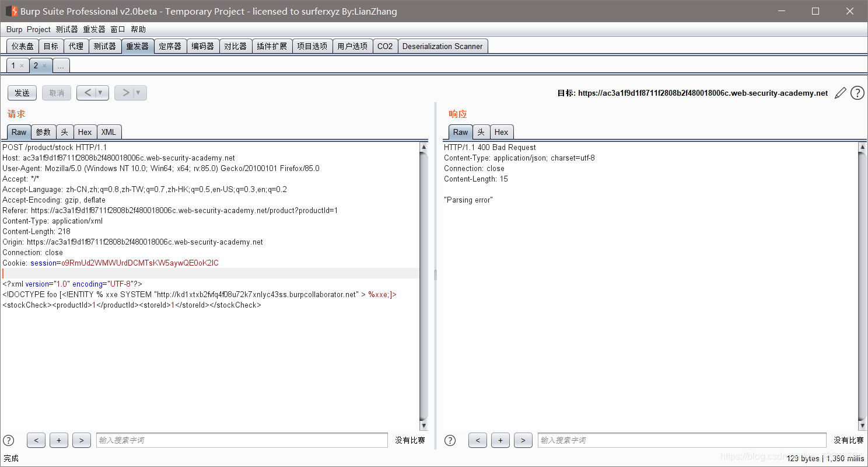
Task: Switch to the 插件扩展 tab
Action: pos(272,46)
